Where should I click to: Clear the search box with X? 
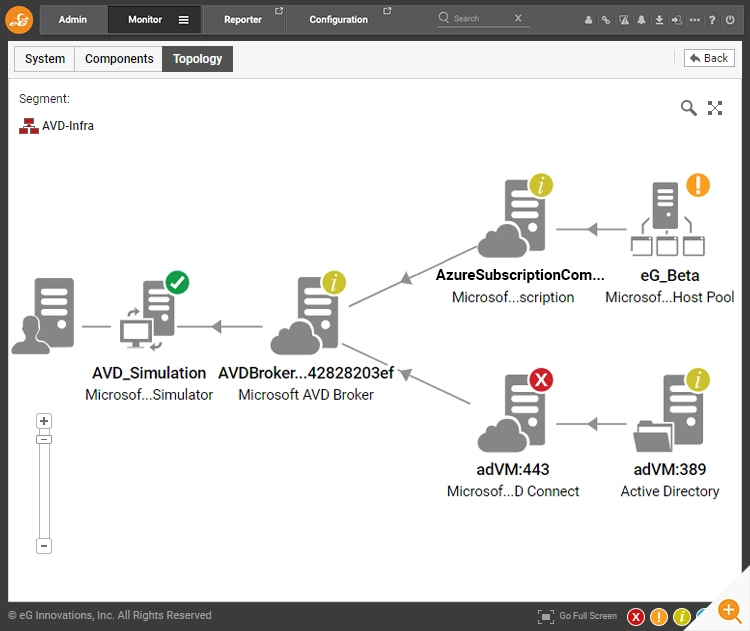coord(518,18)
